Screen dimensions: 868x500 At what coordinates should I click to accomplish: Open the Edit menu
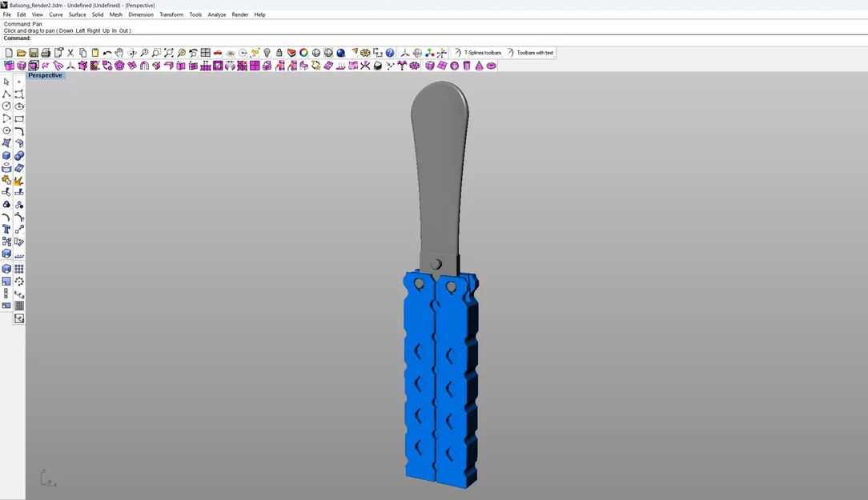tap(21, 14)
